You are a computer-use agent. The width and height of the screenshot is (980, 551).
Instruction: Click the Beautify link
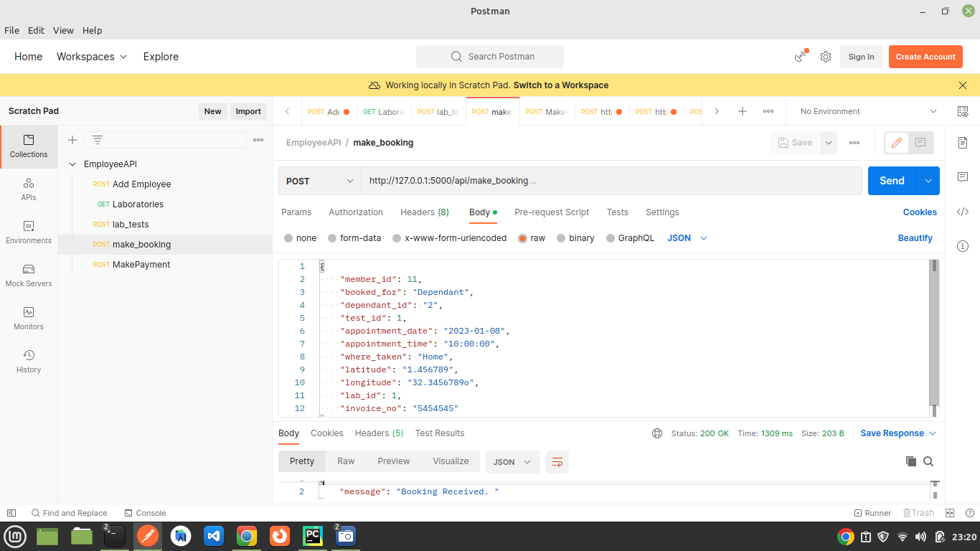(x=915, y=237)
